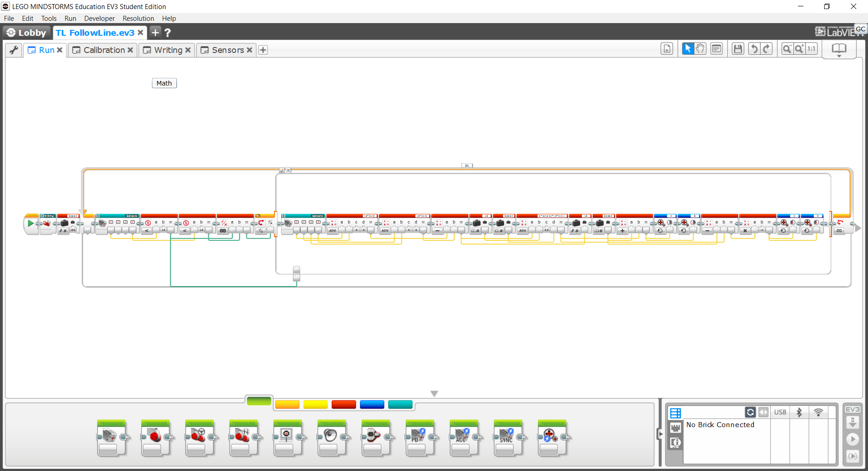Download and run program on EV3
This screenshot has width=868, height=471.
click(x=852, y=439)
